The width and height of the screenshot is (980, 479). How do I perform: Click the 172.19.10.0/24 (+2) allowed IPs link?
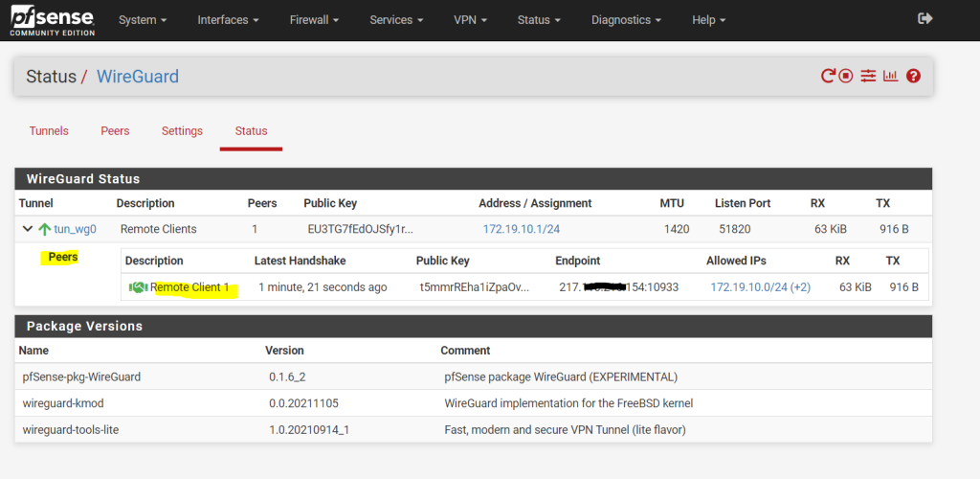coord(761,287)
